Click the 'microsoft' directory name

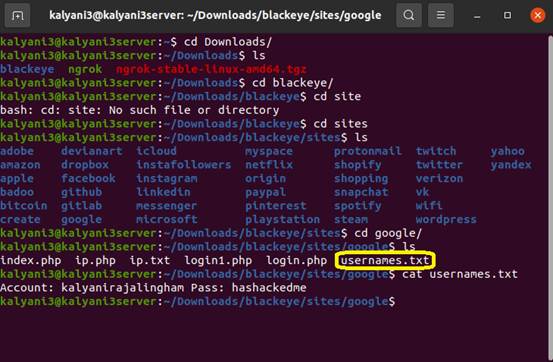(x=167, y=219)
